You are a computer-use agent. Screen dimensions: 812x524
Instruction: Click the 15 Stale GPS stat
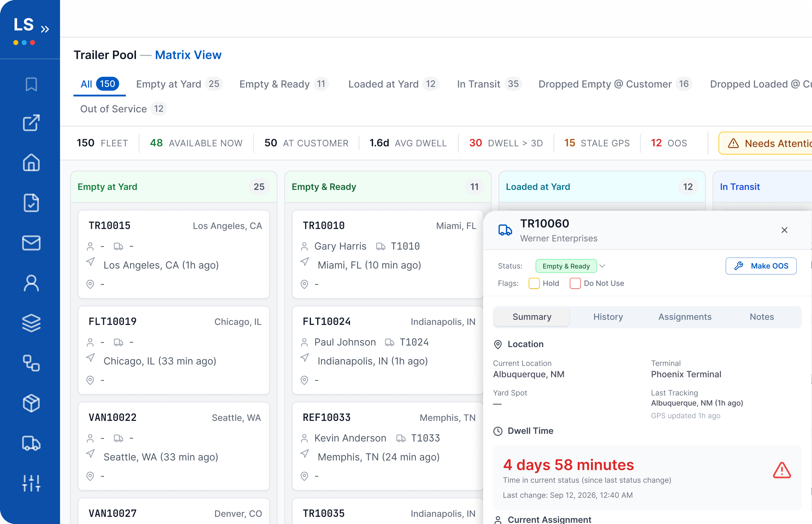[597, 143]
